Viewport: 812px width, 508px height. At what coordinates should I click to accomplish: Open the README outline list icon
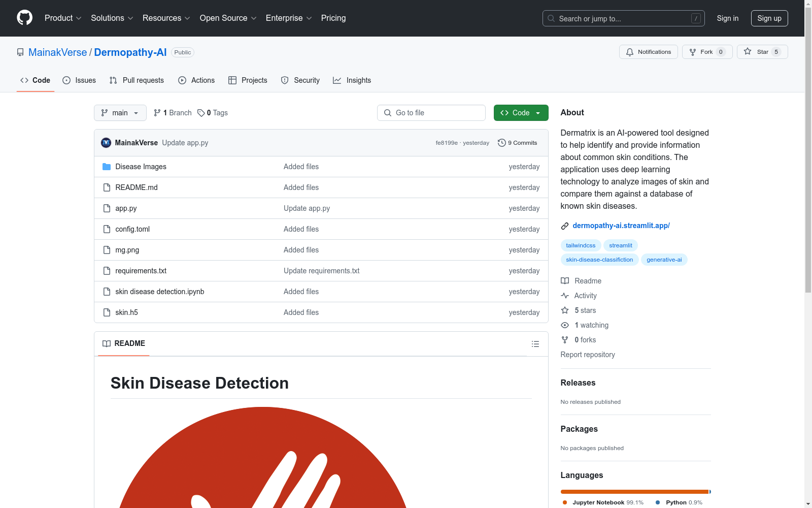pyautogui.click(x=535, y=344)
